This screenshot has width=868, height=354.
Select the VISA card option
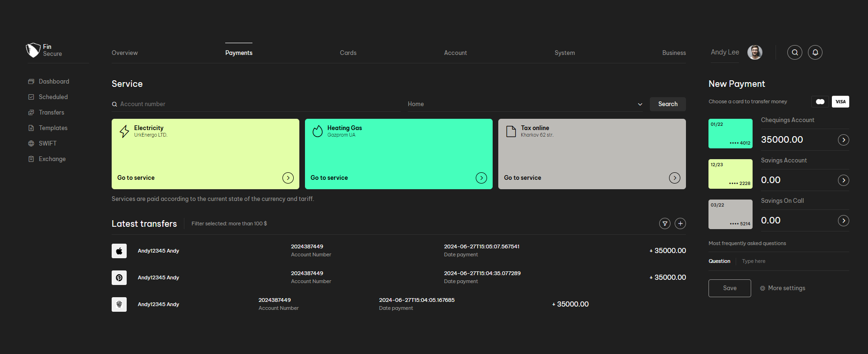pyautogui.click(x=840, y=102)
